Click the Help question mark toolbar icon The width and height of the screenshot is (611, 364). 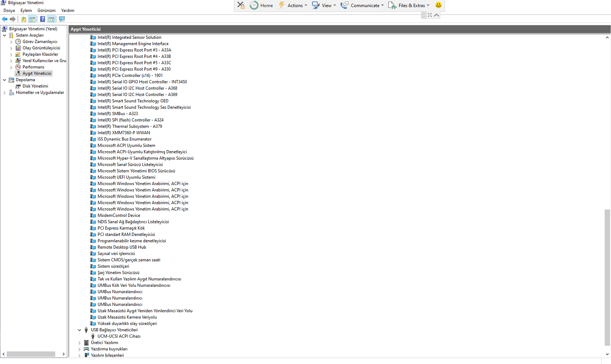43,19
